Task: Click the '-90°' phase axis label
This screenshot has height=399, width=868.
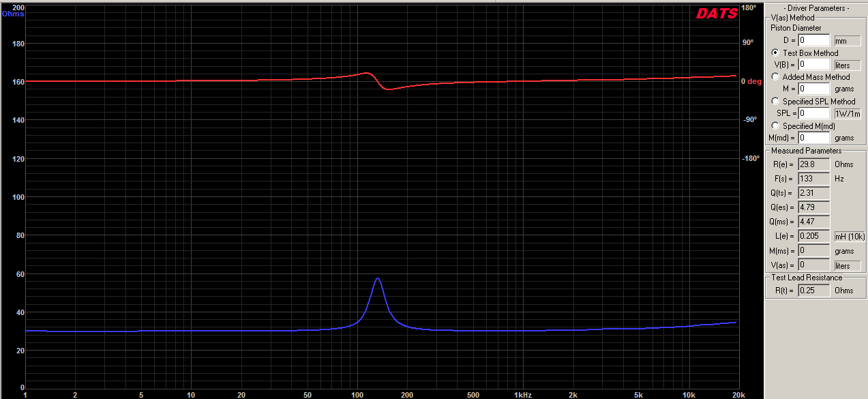Action: (x=749, y=120)
